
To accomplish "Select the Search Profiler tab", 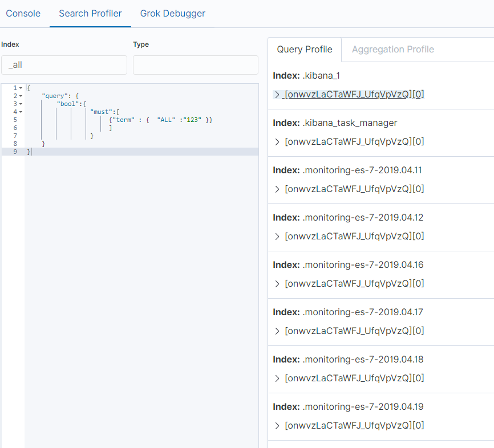I will pos(90,14).
